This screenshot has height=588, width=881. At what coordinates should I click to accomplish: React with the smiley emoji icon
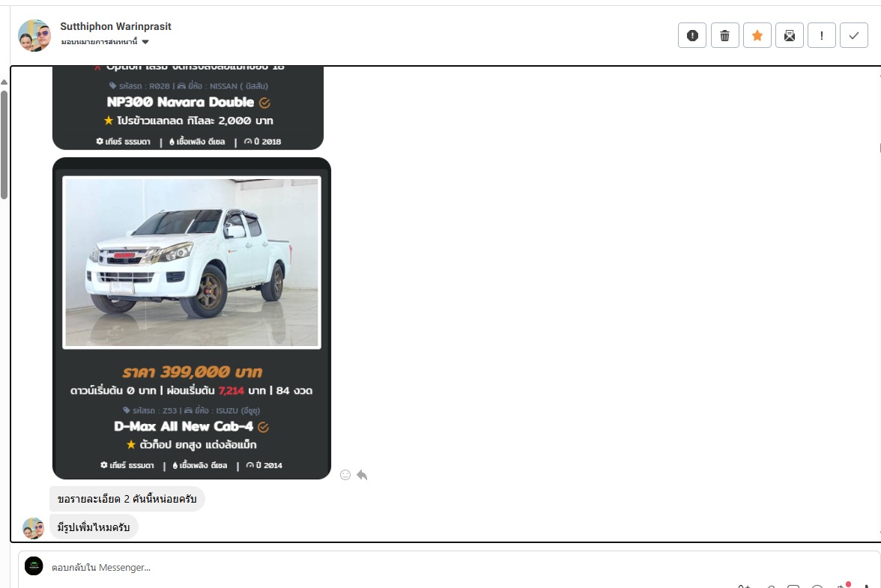345,475
